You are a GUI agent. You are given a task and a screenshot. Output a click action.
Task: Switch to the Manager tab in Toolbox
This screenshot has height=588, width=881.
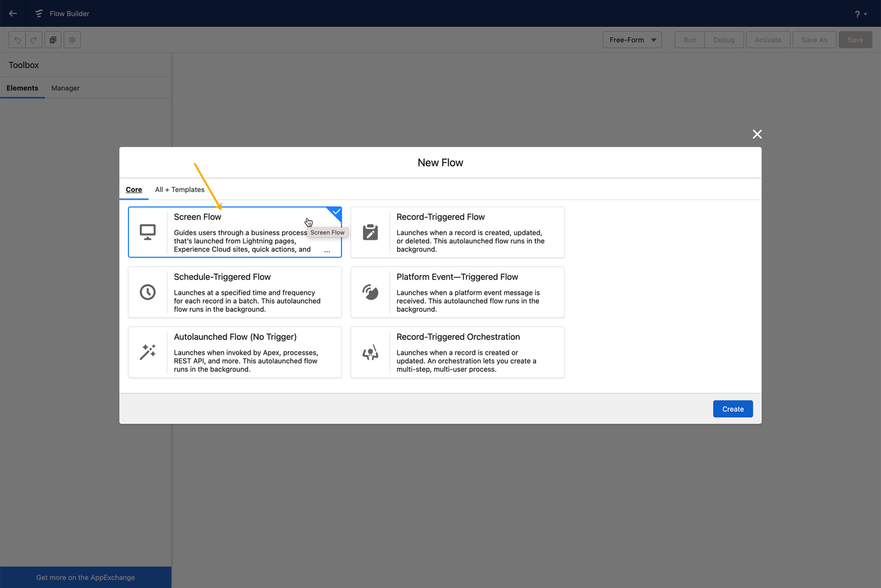pyautogui.click(x=65, y=88)
